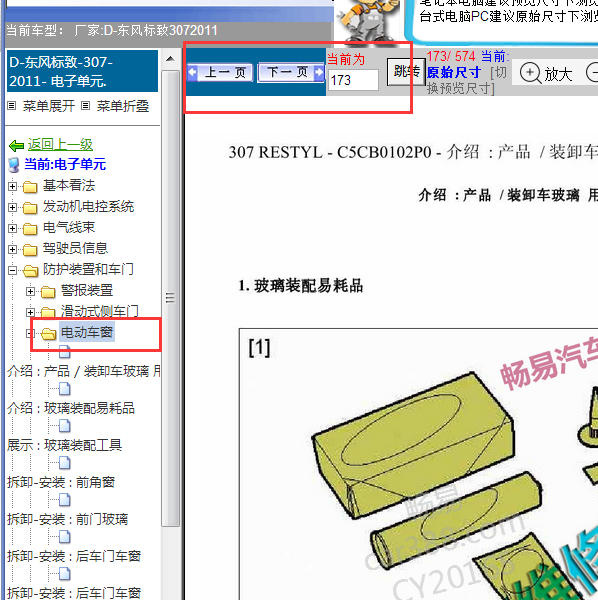Image resolution: width=598 pixels, height=600 pixels.
Task: Click page icon above 展示：玻璃装配工具
Action: tap(65, 426)
